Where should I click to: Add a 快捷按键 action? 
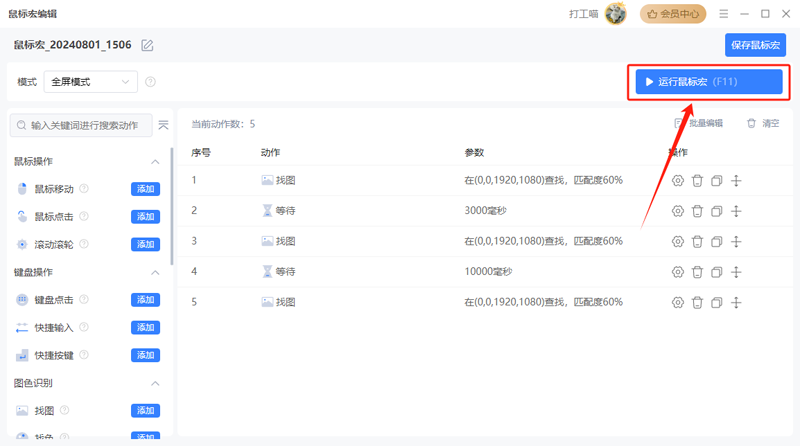point(145,355)
